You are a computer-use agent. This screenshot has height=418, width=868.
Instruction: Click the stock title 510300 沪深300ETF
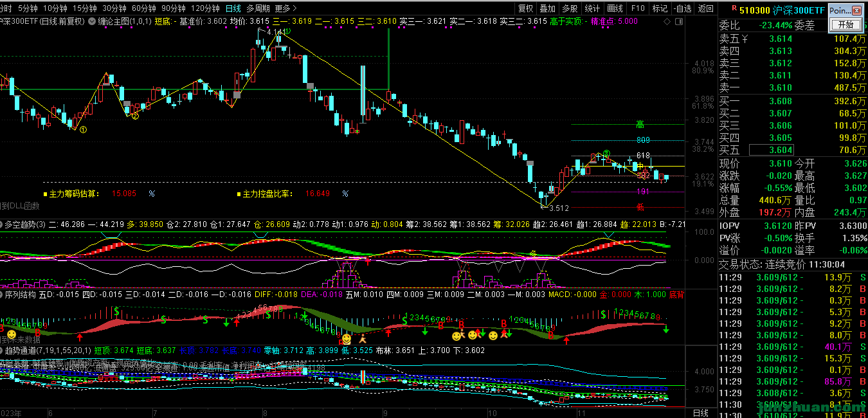(781, 10)
